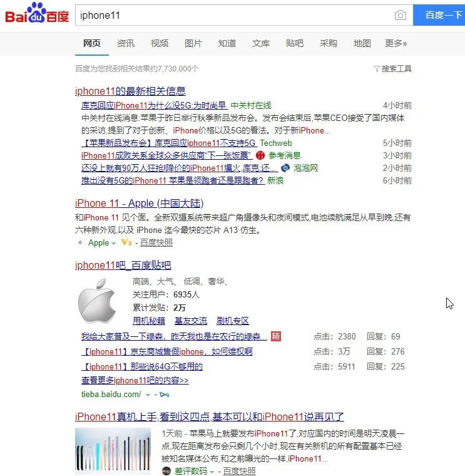This screenshot has height=476, width=465.
Task: Open 百度快照 for 差评数码 article
Action: click(239, 471)
